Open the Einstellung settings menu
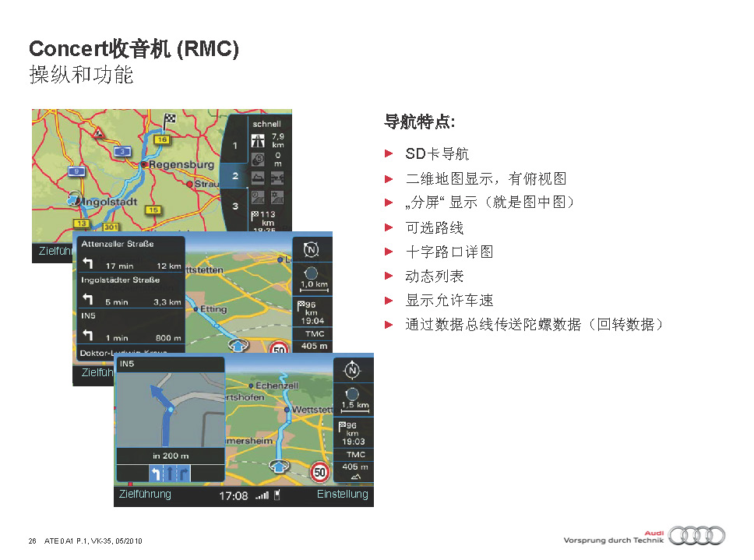Viewport: 754px width, 560px height. (343, 494)
